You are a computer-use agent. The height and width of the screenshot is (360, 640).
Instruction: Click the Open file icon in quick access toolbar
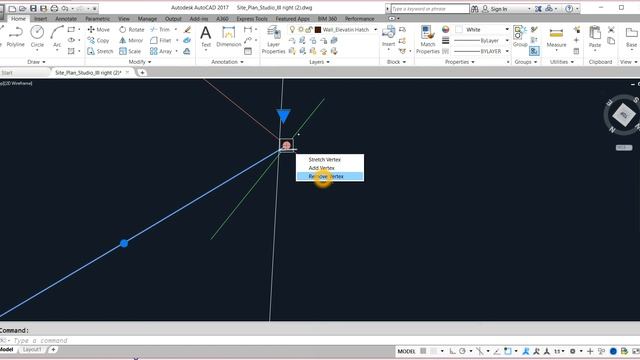tap(22, 8)
